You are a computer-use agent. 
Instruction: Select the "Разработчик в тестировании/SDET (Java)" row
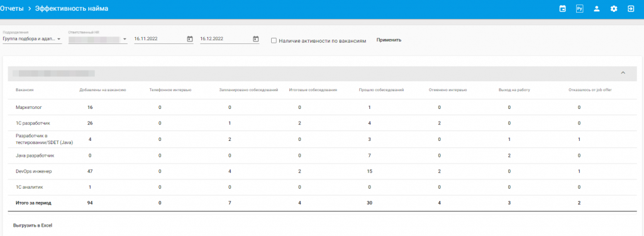(322, 139)
